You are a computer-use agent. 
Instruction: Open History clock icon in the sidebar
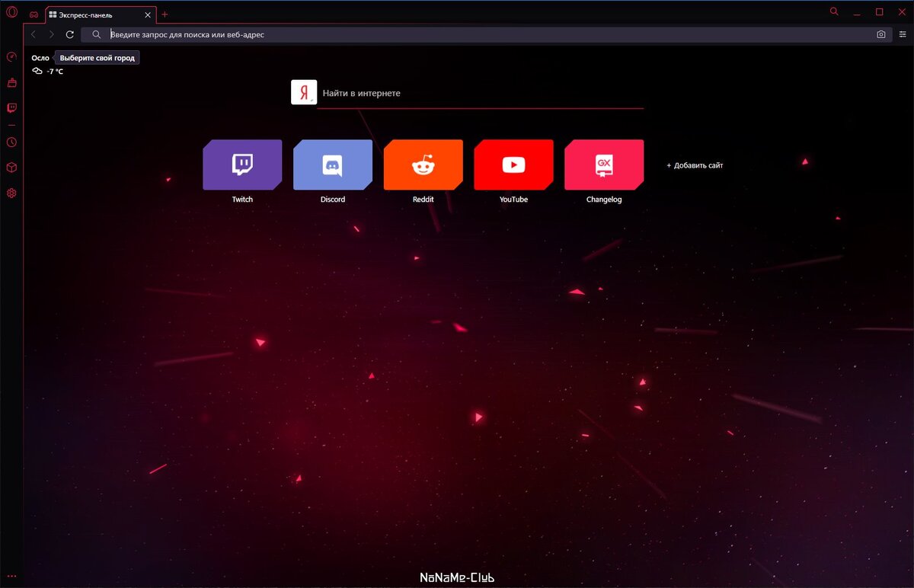click(11, 142)
